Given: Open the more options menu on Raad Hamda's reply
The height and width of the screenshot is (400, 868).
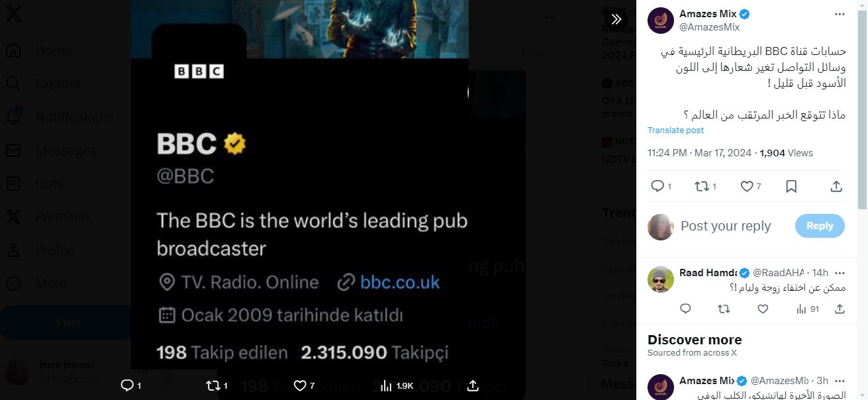Looking at the screenshot, I should point(840,273).
